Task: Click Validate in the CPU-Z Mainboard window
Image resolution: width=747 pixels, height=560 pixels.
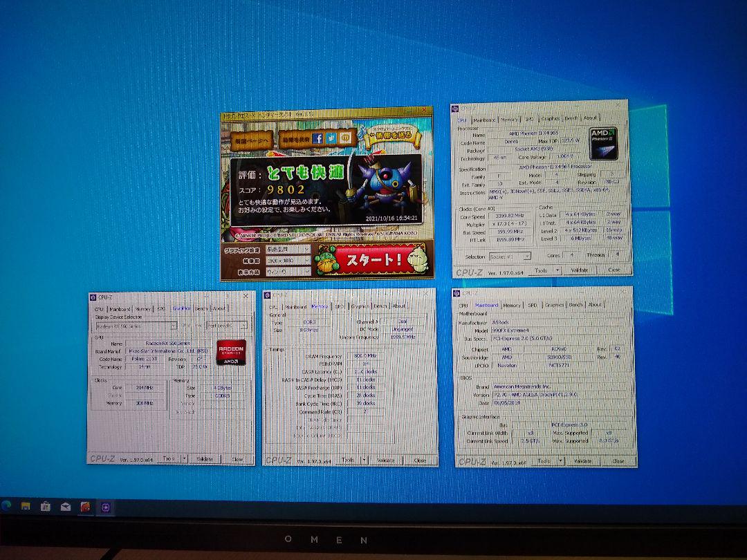Action: tap(582, 461)
